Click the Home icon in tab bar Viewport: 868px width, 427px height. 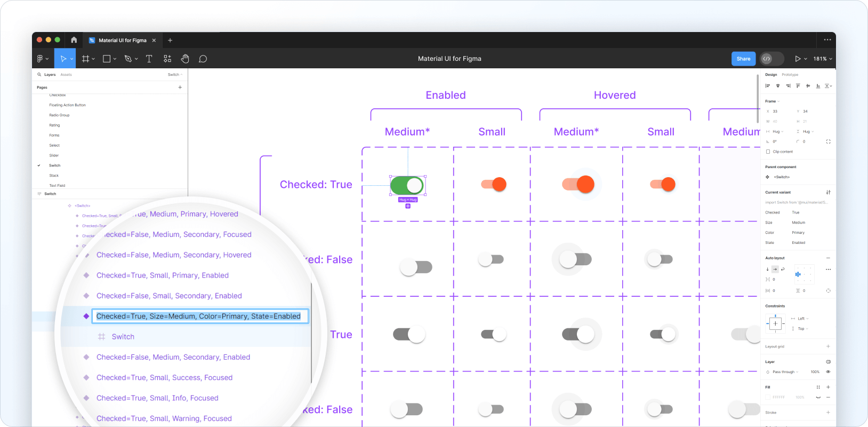tap(74, 40)
